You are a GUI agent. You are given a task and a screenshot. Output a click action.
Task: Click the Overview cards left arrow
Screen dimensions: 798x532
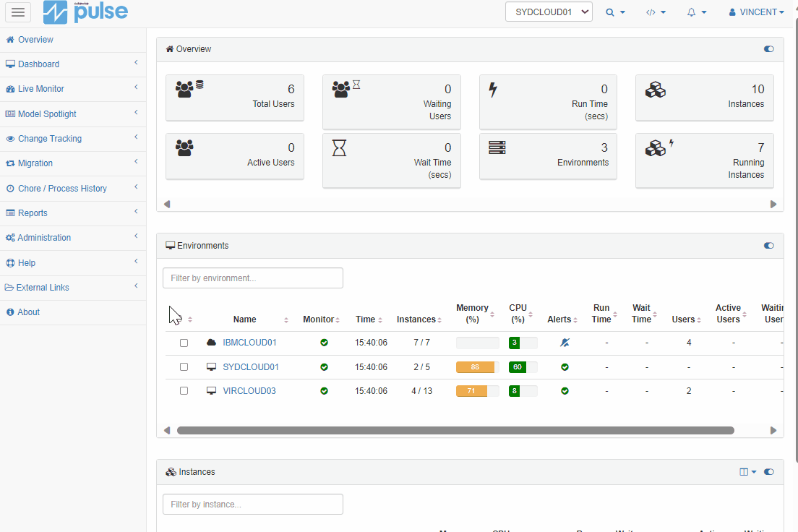(x=167, y=204)
